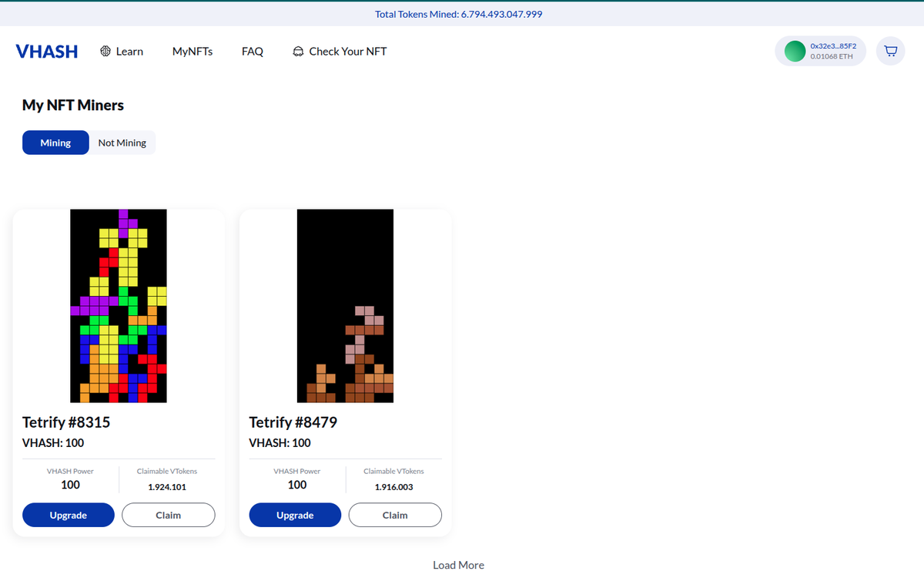Click the green wallet avatar icon
Screen dimensions: 924x578
(795, 52)
